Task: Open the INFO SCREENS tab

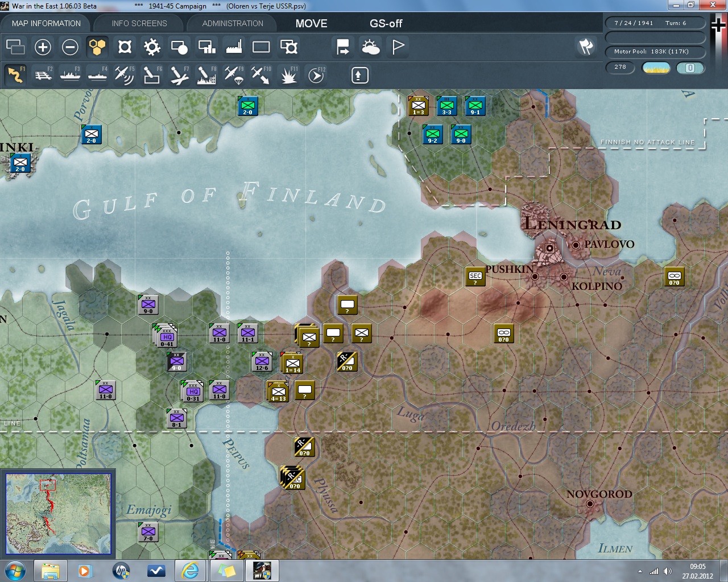Action: pos(139,23)
